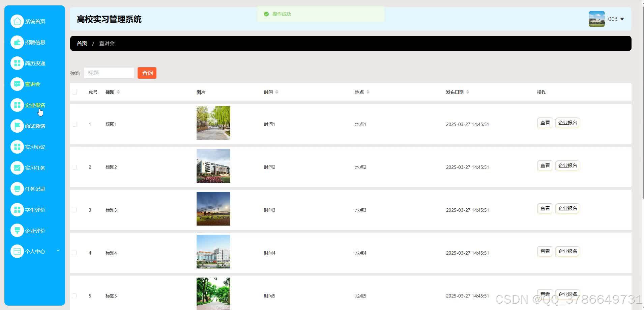Check the checkbox for row 标题4
Screen dimensions: 644x310
click(x=74, y=253)
